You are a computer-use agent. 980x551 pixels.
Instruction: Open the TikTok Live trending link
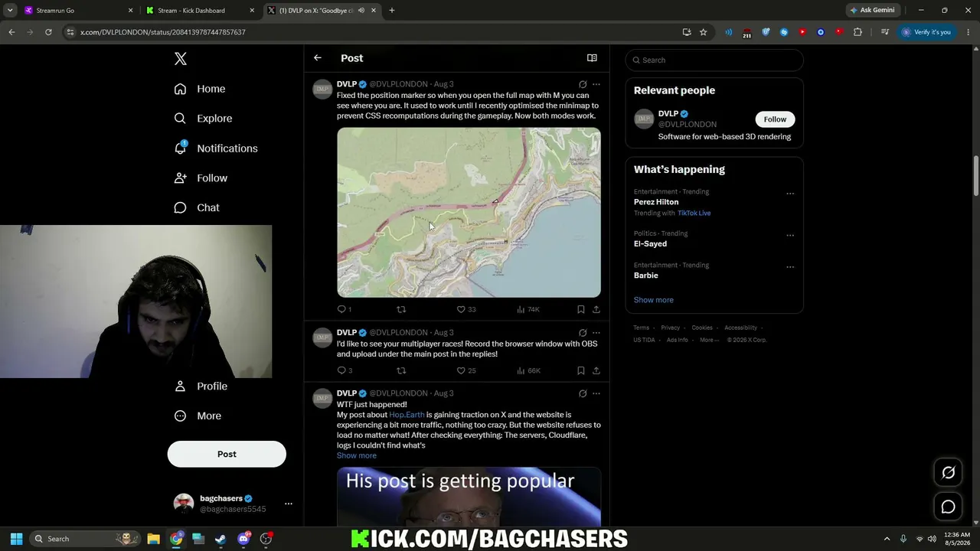point(694,214)
